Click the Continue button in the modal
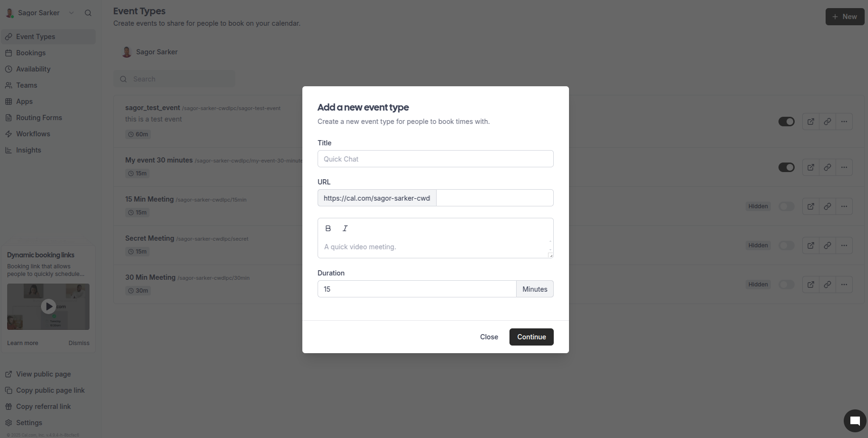The image size is (868, 438). click(531, 337)
